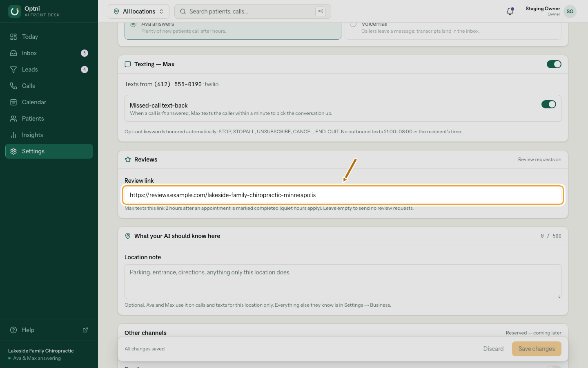Screen dimensions: 588x368
Task: Click the external link icon beside Help
Action: click(85, 330)
